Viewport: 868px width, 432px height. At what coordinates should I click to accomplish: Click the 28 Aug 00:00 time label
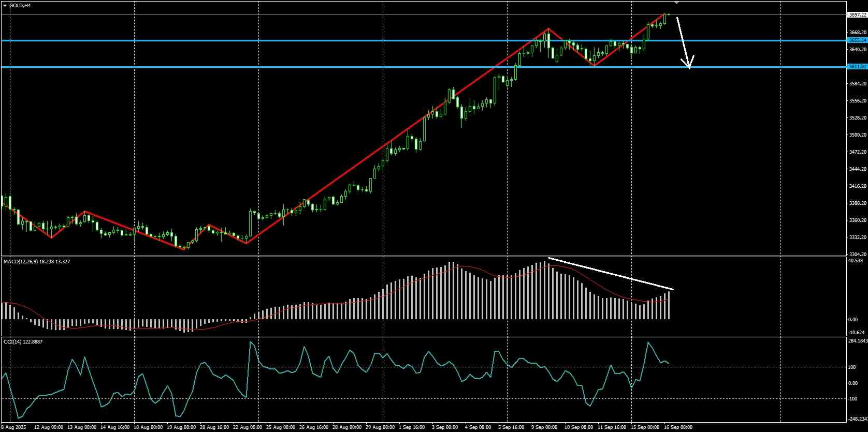pyautogui.click(x=348, y=428)
